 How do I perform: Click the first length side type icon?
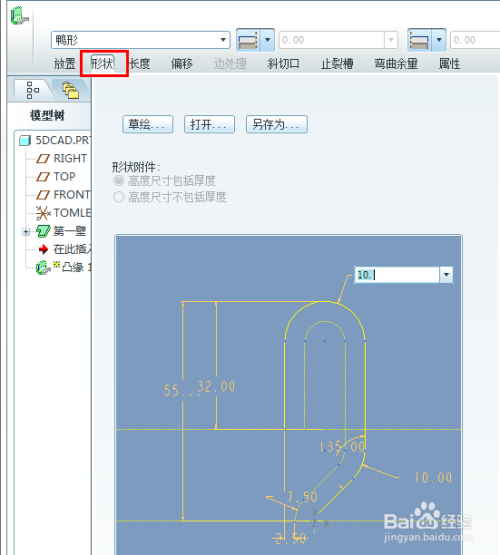pyautogui.click(x=248, y=40)
